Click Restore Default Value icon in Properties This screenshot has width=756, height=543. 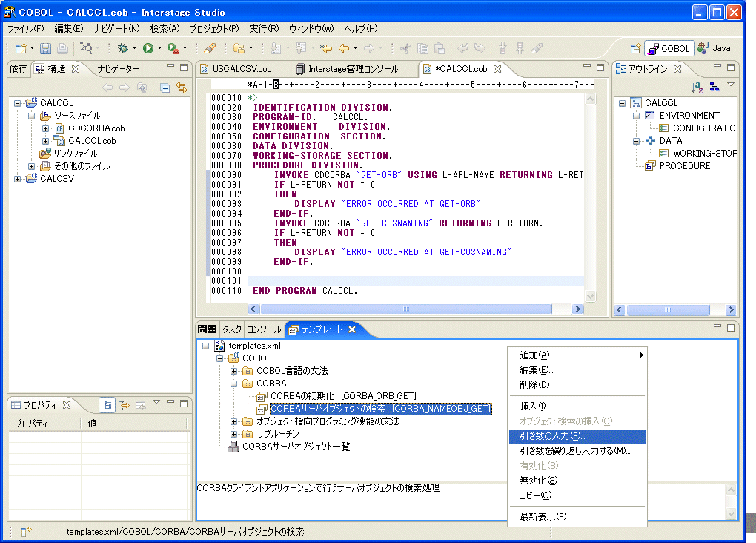pyautogui.click(x=140, y=406)
